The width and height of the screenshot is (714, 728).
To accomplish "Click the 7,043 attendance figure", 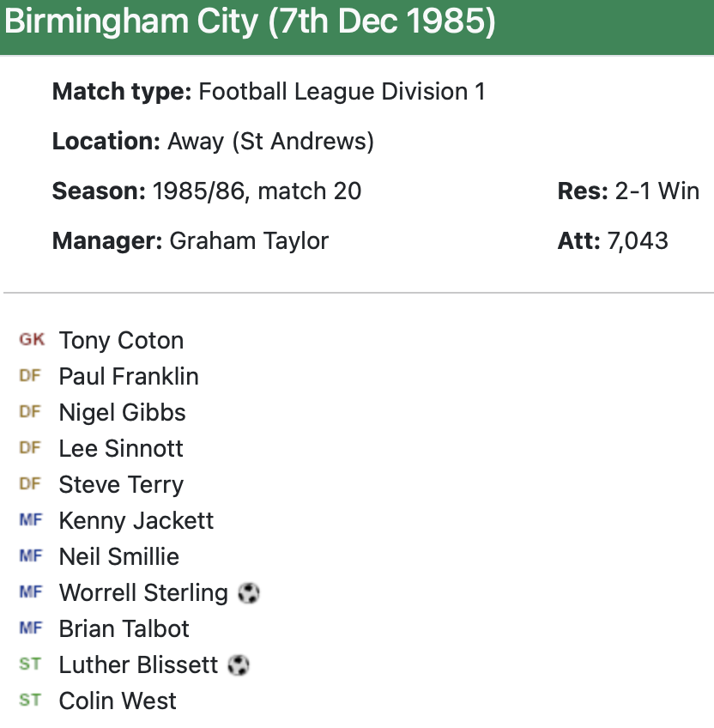I will (x=637, y=240).
